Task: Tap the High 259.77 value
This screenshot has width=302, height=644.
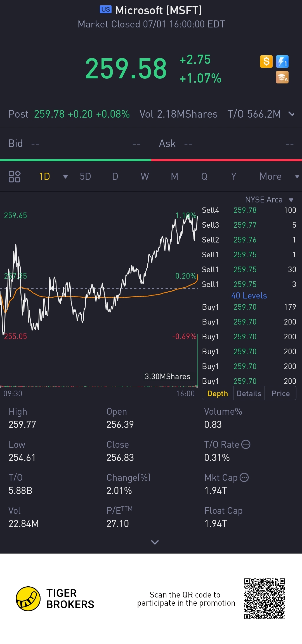Action: [22, 424]
